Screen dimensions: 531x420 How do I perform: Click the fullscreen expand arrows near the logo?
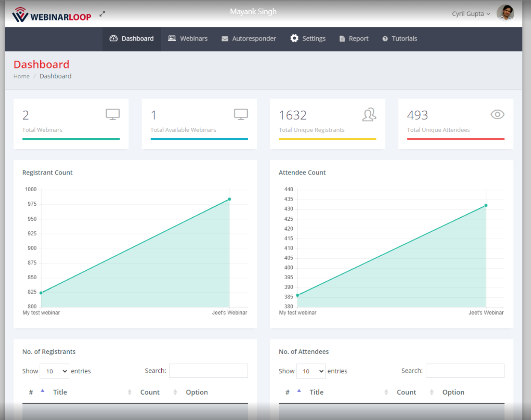[x=102, y=13]
